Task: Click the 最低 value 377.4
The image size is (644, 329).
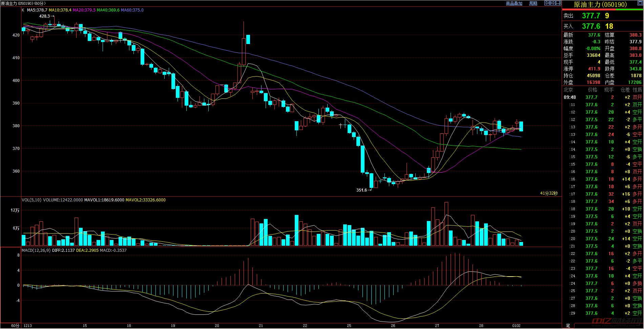Action: click(x=636, y=62)
